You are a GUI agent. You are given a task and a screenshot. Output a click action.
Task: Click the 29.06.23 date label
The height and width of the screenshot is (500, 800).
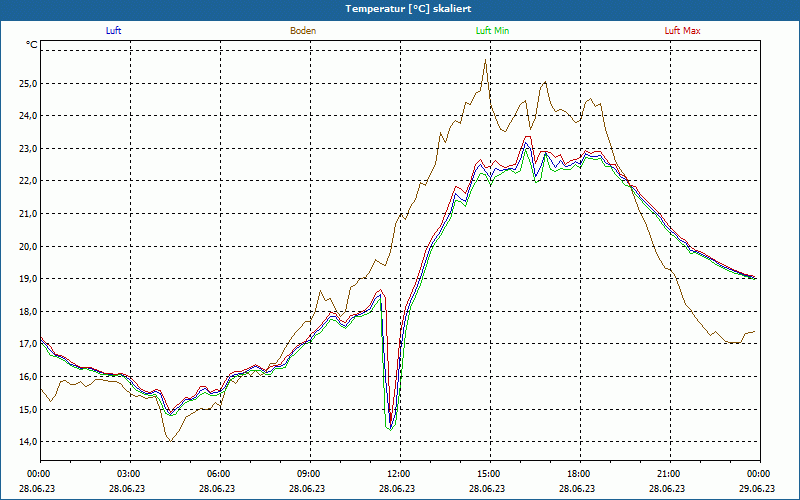pyautogui.click(x=757, y=488)
